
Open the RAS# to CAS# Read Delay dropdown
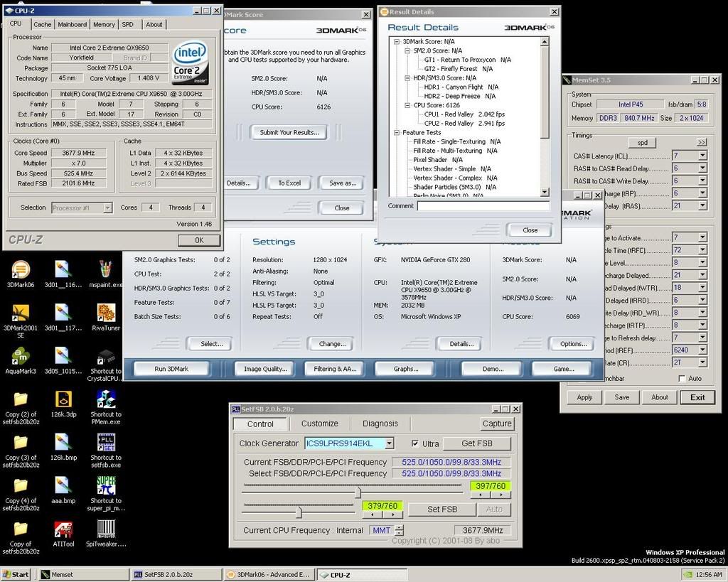(702, 168)
